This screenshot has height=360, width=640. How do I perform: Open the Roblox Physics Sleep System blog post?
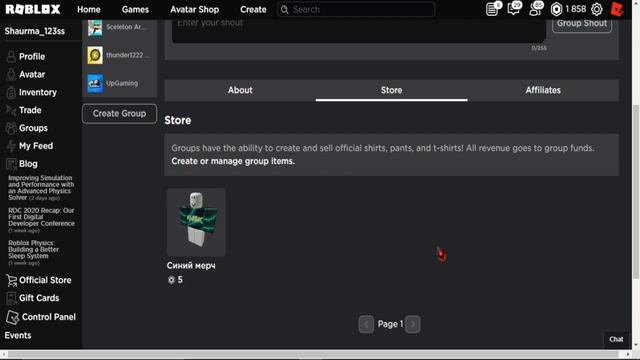(x=33, y=253)
